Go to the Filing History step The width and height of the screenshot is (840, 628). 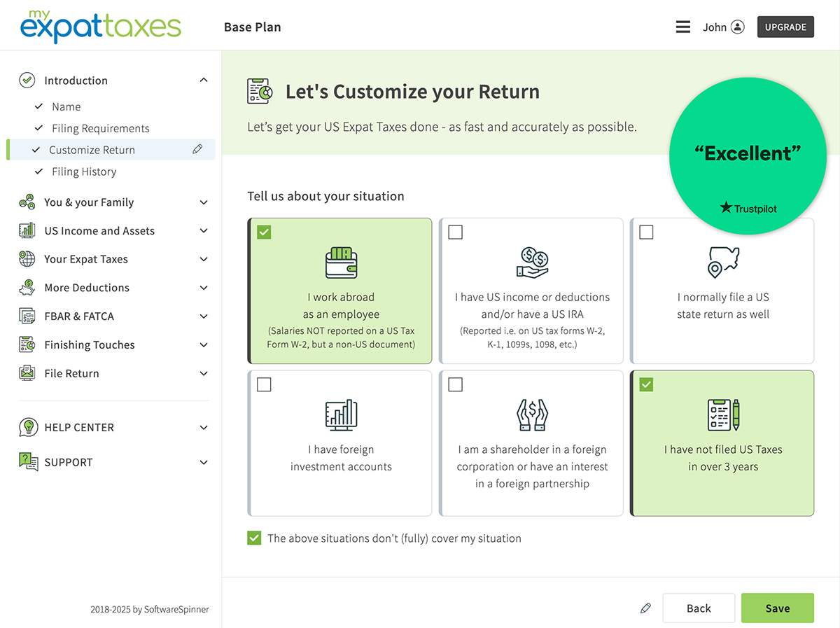(x=84, y=172)
